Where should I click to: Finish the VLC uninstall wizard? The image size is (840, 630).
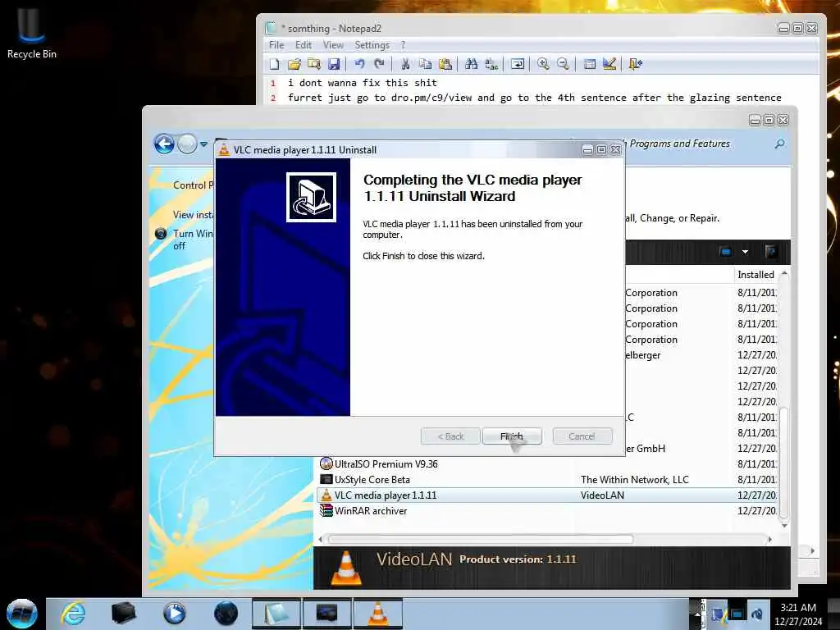point(512,436)
